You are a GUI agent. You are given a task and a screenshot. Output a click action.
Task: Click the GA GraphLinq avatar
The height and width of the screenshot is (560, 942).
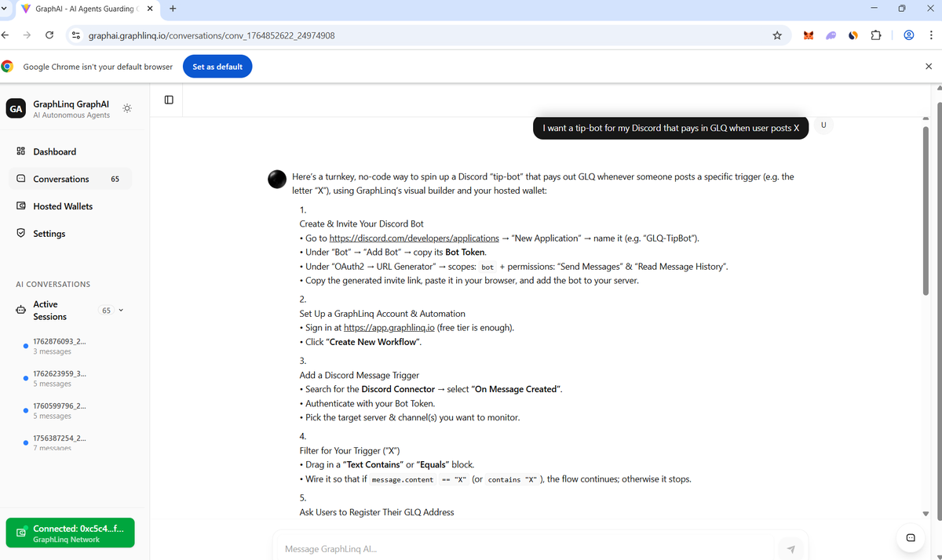coord(16,108)
